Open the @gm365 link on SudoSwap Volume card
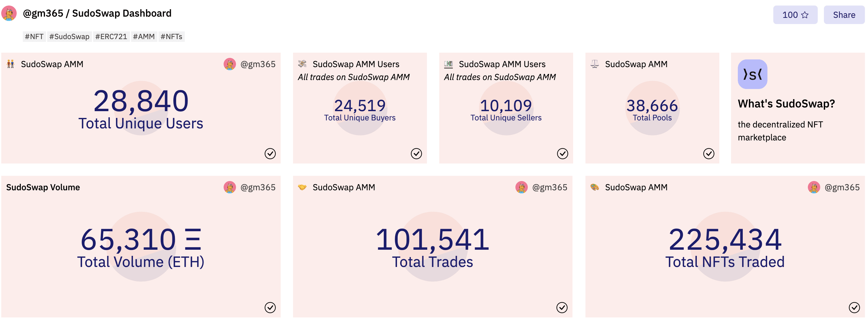 258,188
